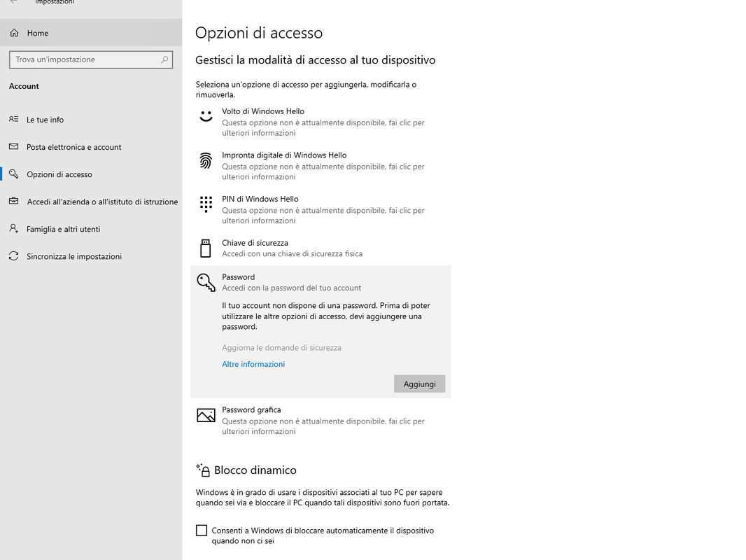Go to Posta elettronica e account

[x=91, y=147]
